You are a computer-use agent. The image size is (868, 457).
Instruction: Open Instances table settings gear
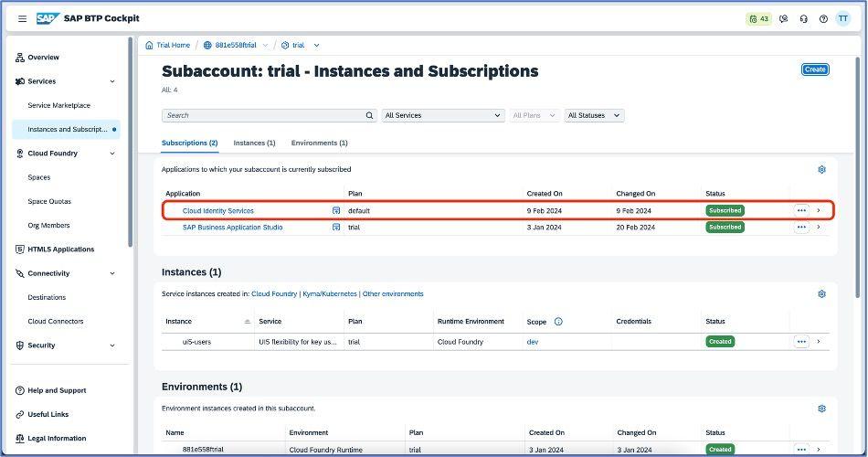click(x=822, y=294)
